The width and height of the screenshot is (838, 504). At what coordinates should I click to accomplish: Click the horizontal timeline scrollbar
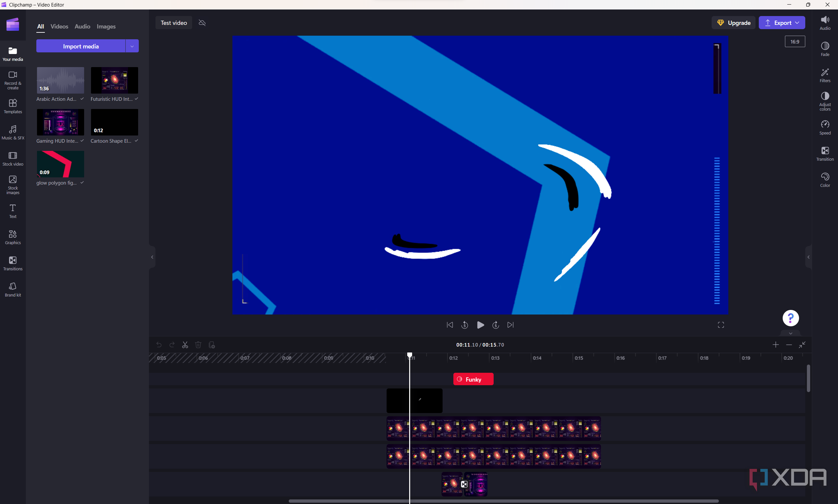tap(503, 501)
